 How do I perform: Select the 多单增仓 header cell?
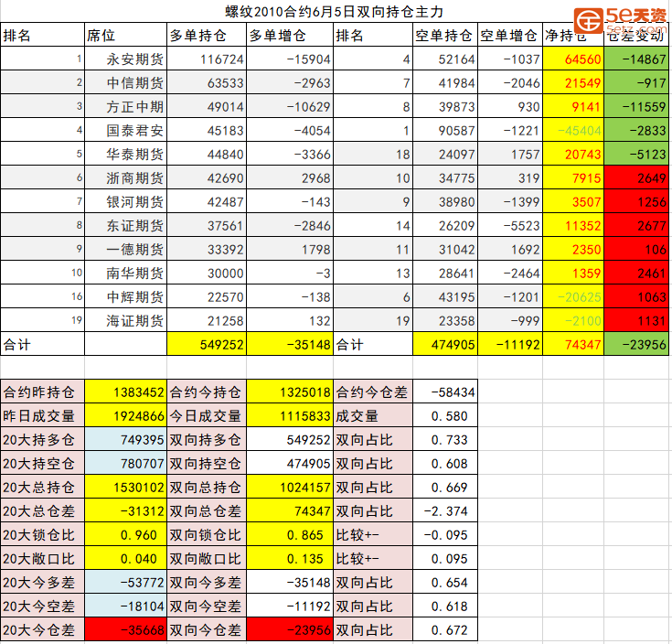pos(290,35)
